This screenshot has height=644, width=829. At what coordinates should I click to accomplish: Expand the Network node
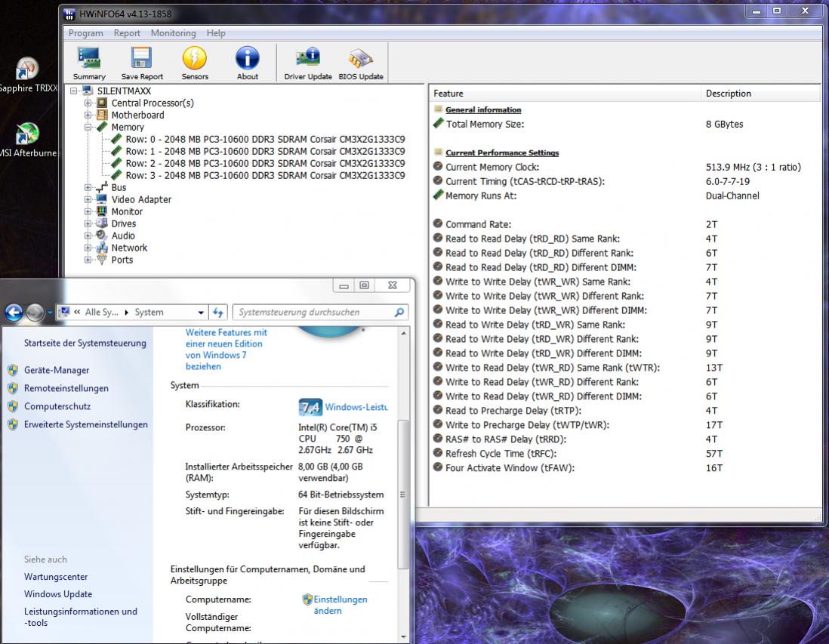[x=88, y=248]
